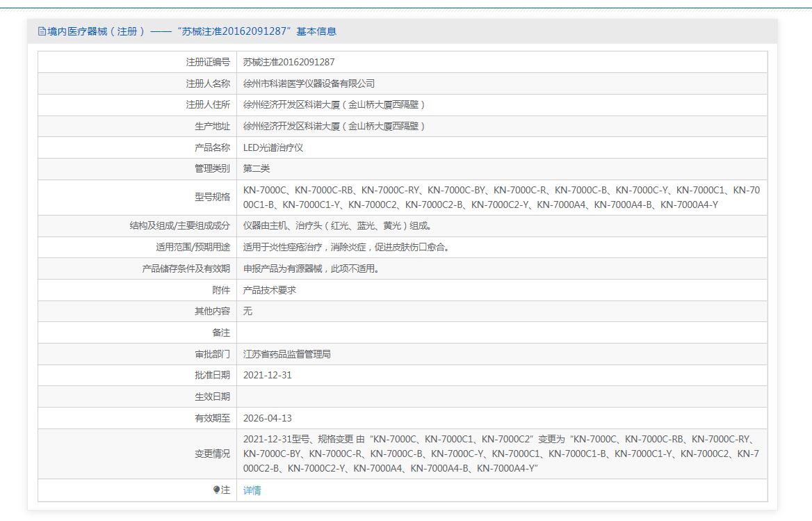The image size is (812, 521).
Task: Click the 产品名称 label
Action: click(212, 147)
